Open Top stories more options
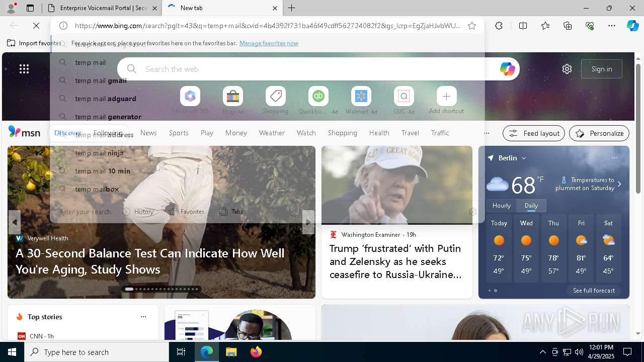 143,317
